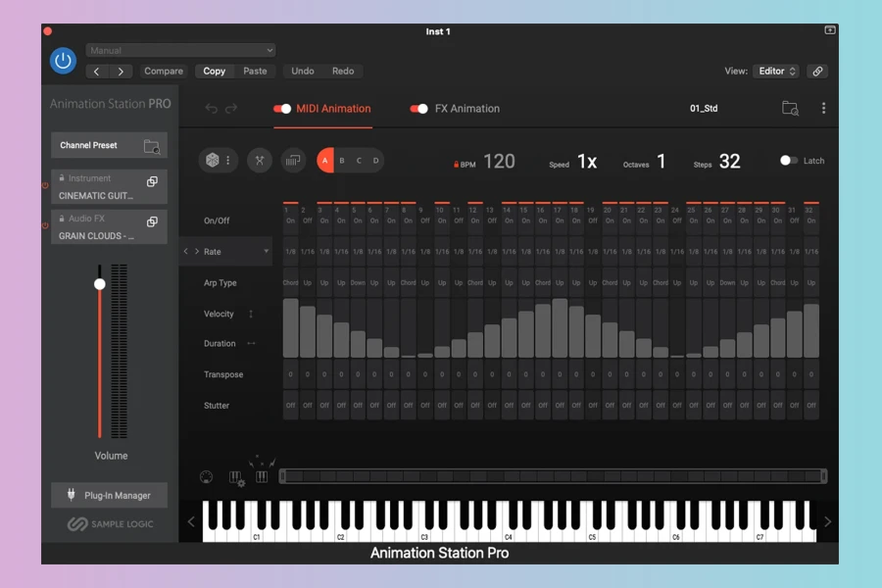Image resolution: width=882 pixels, height=588 pixels.
Task: Click the Compare button
Action: click(x=163, y=72)
